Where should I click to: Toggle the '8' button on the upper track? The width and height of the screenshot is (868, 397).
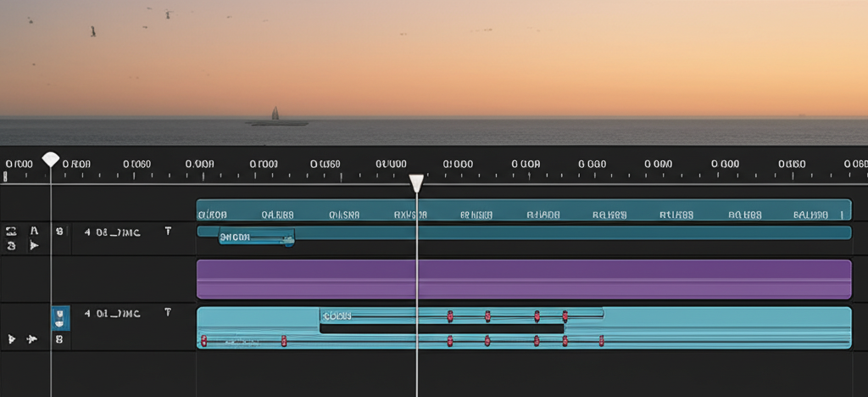(59, 231)
